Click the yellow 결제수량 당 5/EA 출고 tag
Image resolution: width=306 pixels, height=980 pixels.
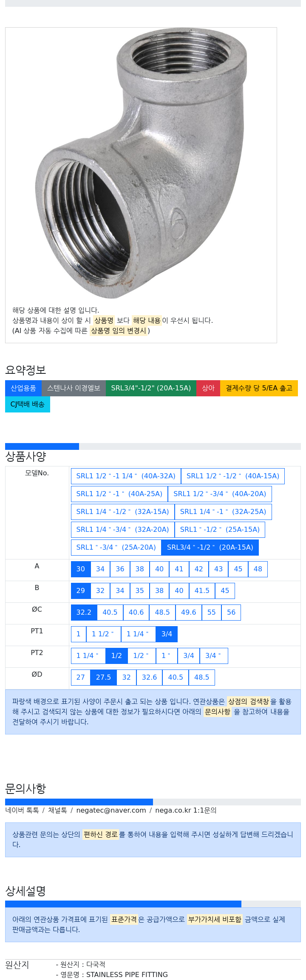click(x=259, y=388)
